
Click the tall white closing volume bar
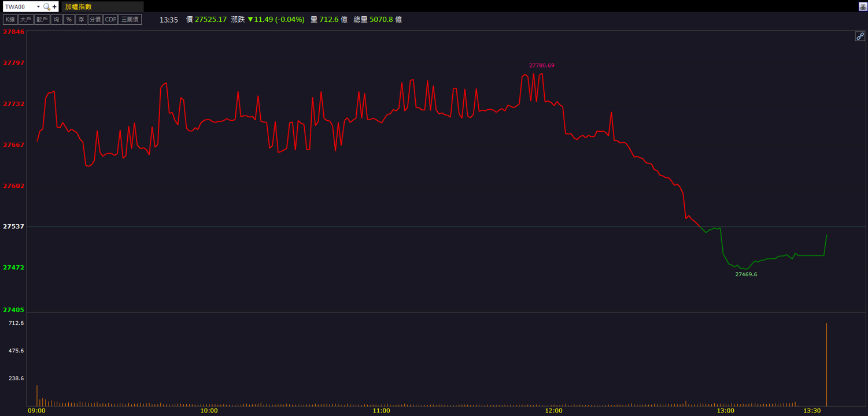(826, 365)
